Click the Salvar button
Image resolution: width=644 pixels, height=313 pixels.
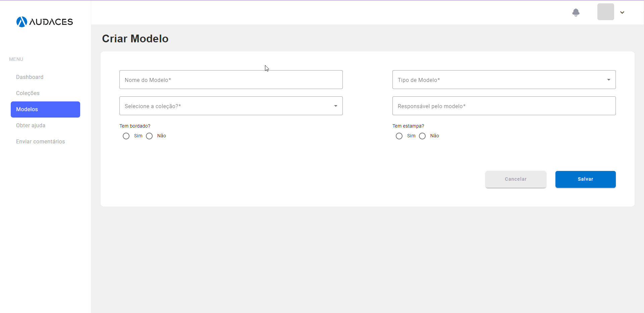pyautogui.click(x=585, y=179)
